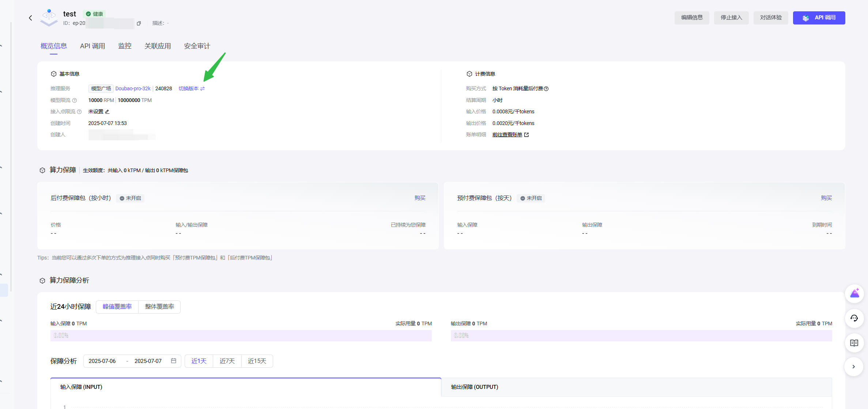Viewport: 868px width, 409px height.
Task: Click info icon after 按 Token 消耗量后付费
Action: pos(546,89)
